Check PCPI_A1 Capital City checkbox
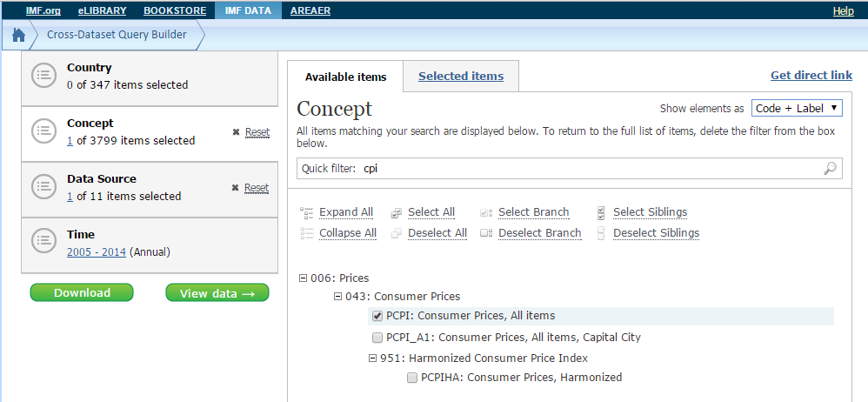The image size is (868, 402). tap(377, 337)
